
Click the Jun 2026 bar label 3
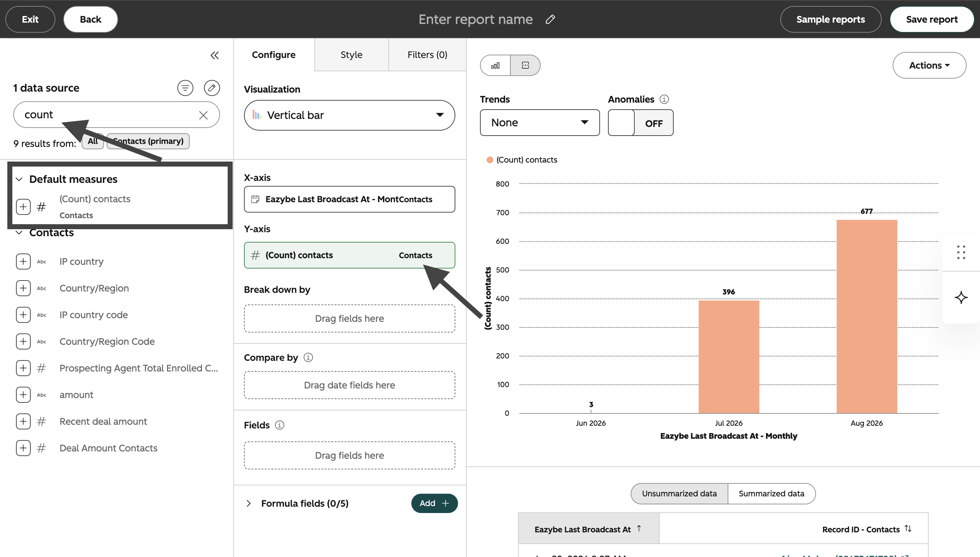tap(591, 404)
